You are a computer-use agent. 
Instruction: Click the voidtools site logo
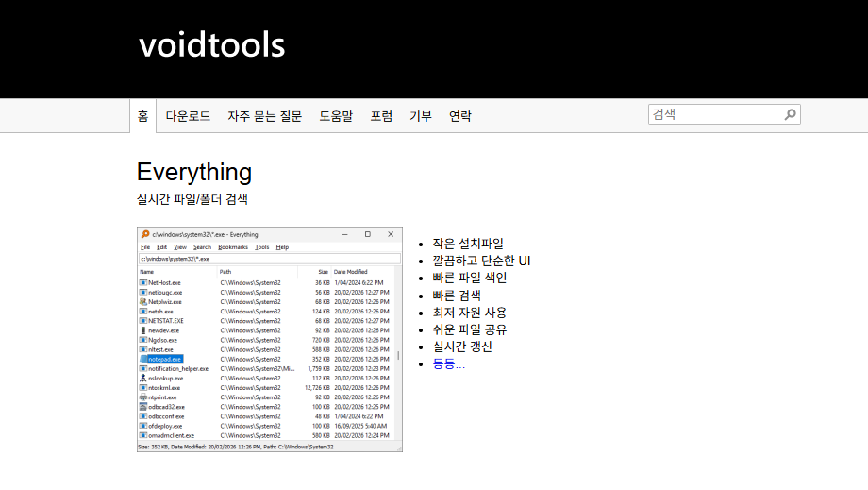coord(211,45)
